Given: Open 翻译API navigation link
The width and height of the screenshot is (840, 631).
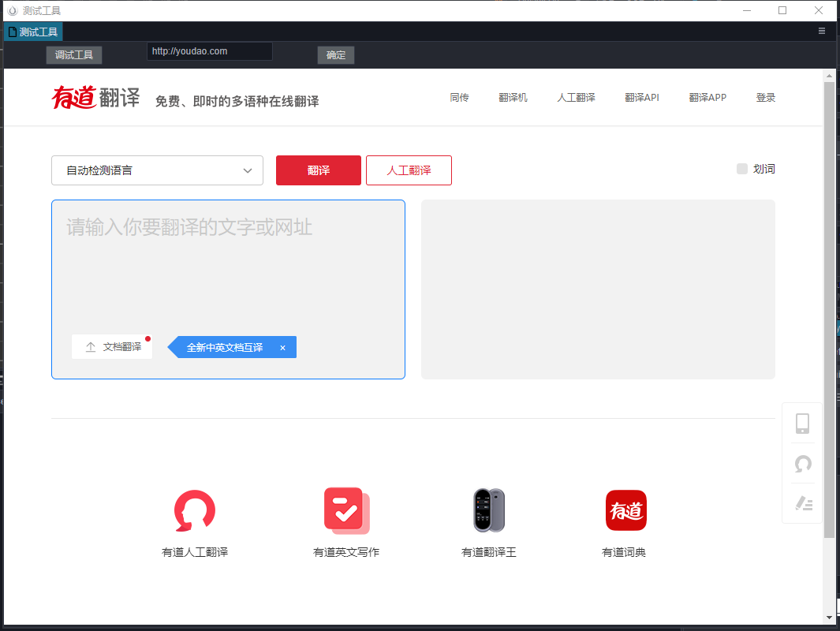Looking at the screenshot, I should pyautogui.click(x=642, y=98).
